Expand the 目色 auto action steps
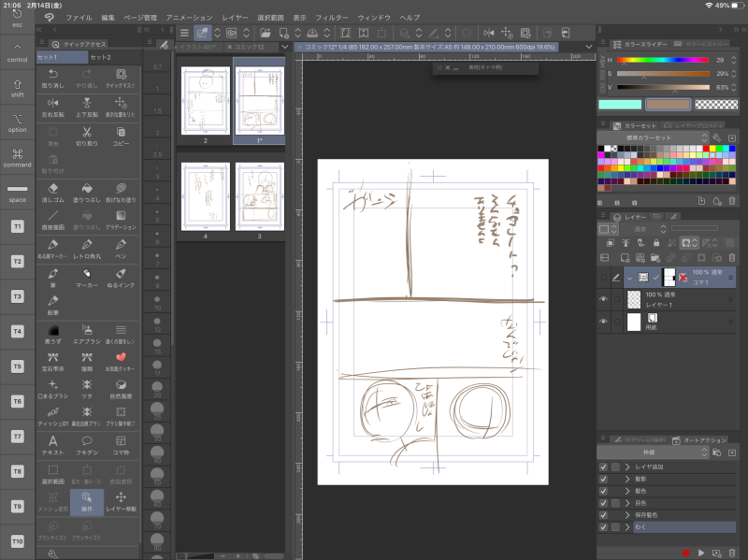 pos(627,503)
